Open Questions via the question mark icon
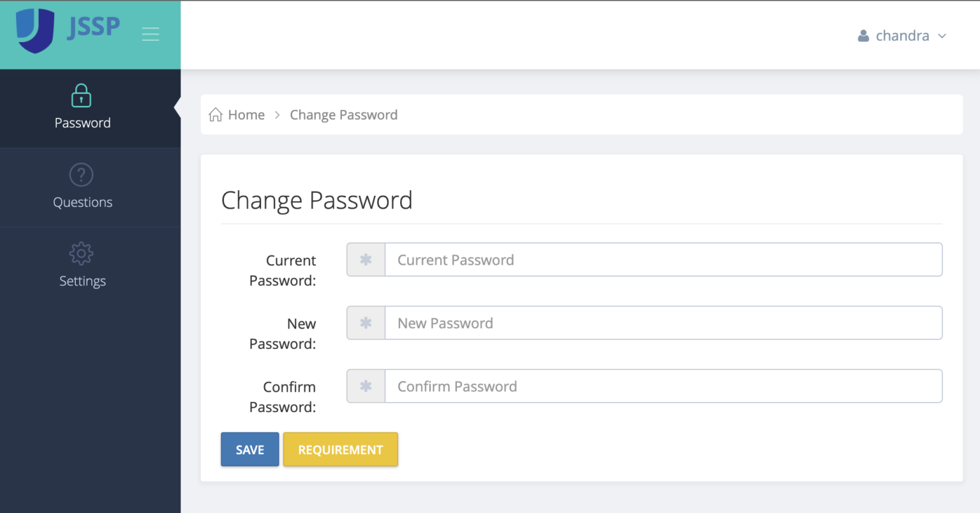The image size is (980, 513). (x=81, y=174)
